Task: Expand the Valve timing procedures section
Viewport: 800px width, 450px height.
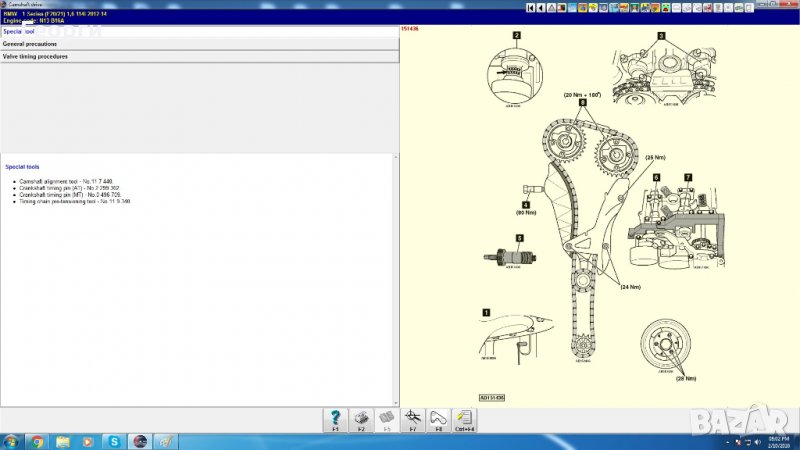Action: (x=35, y=57)
